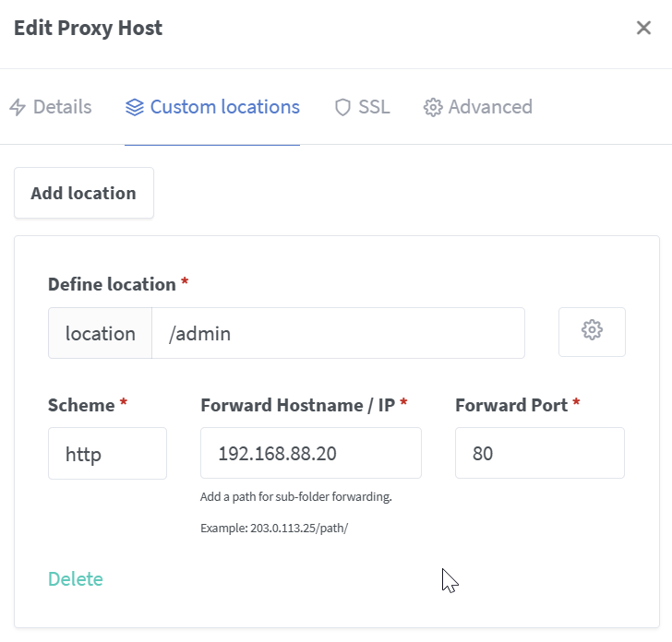Delete the /admin custom location

(x=76, y=579)
